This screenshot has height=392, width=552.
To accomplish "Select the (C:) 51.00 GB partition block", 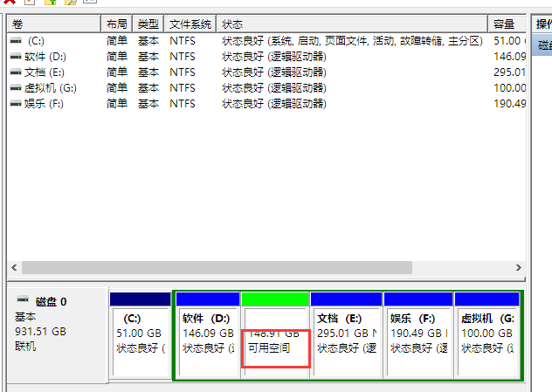I will [141, 335].
